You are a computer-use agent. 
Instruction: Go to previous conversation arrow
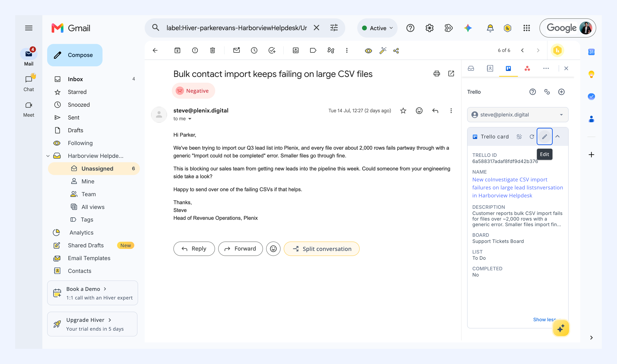pyautogui.click(x=522, y=51)
